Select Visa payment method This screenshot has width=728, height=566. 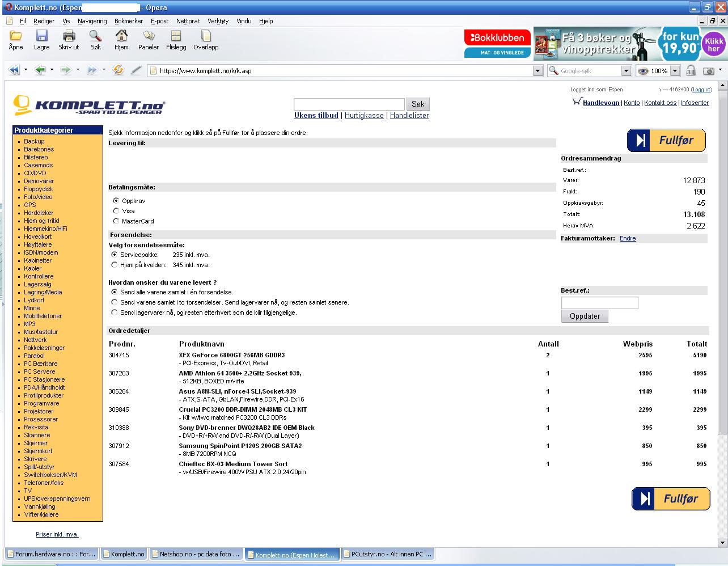[x=116, y=211]
